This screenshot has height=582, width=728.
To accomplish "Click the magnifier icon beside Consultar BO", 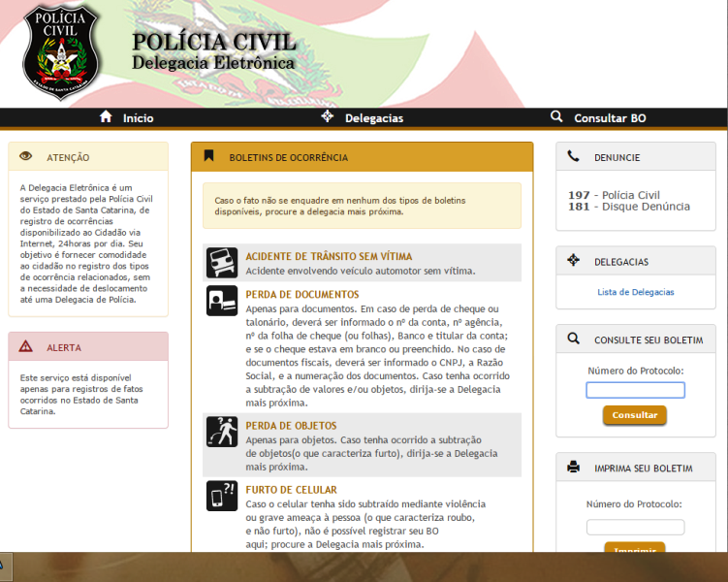I will (556, 117).
